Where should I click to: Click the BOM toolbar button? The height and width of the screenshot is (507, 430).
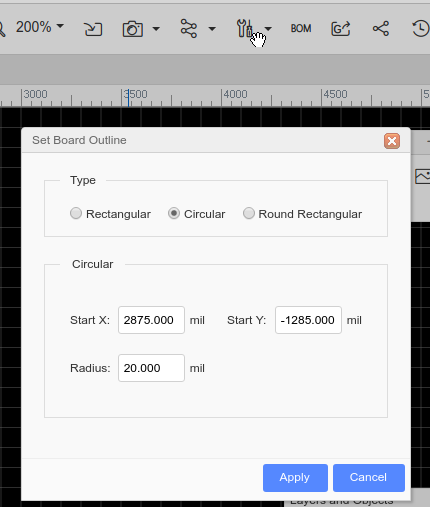[301, 29]
